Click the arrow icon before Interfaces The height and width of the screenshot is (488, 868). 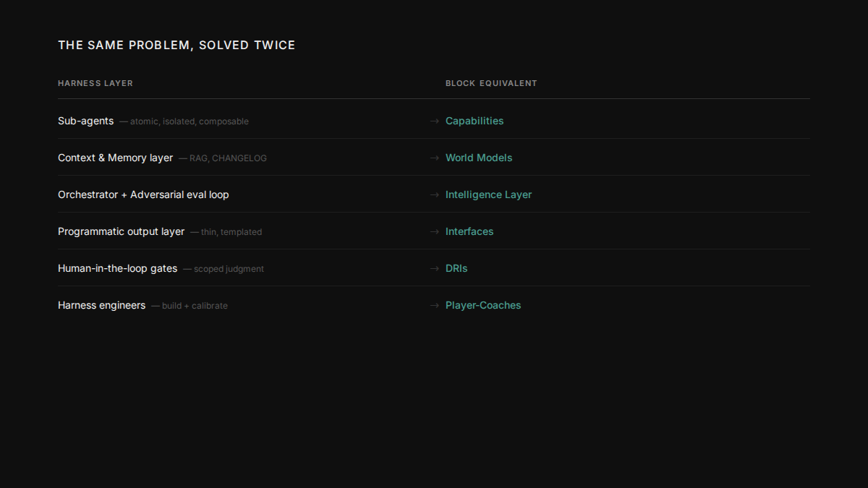tap(434, 232)
